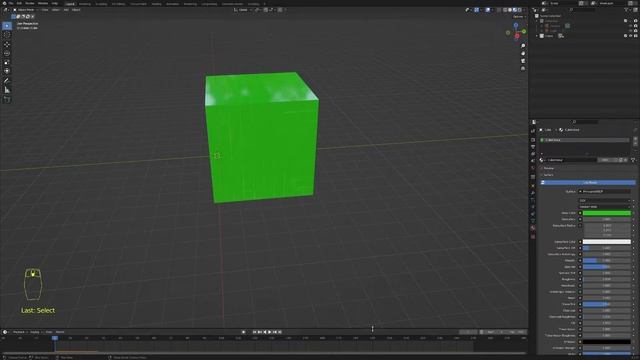The height and width of the screenshot is (360, 640).
Task: Toggle Light visibility eye in outliner
Action: [x=631, y=31]
